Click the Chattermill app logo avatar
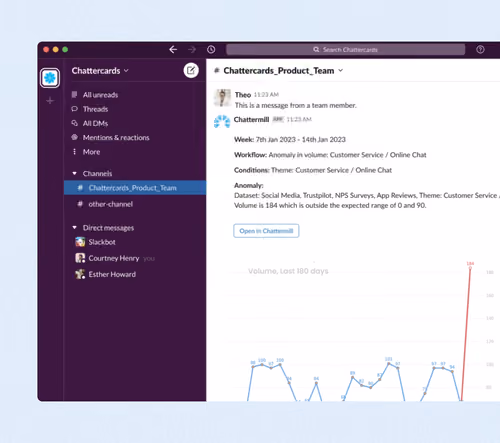 click(222, 122)
